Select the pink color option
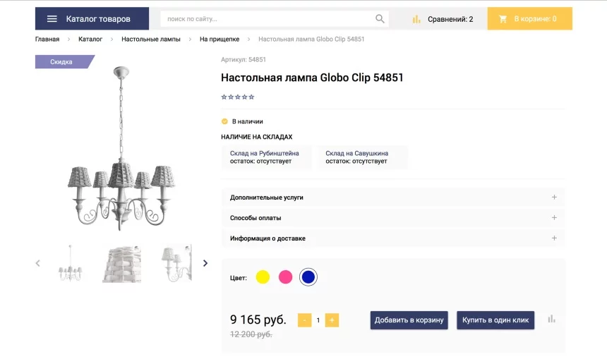This screenshot has width=607, height=364. coord(285,277)
